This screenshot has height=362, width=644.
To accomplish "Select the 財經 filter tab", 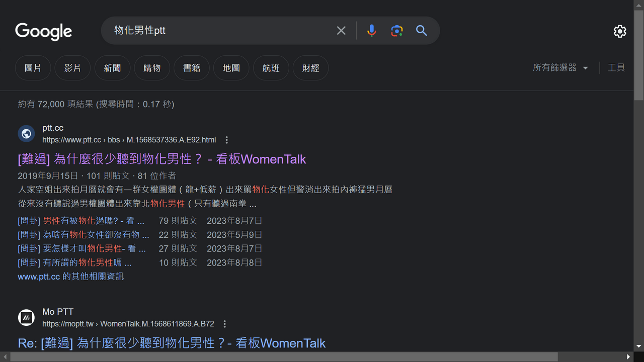I will point(310,68).
